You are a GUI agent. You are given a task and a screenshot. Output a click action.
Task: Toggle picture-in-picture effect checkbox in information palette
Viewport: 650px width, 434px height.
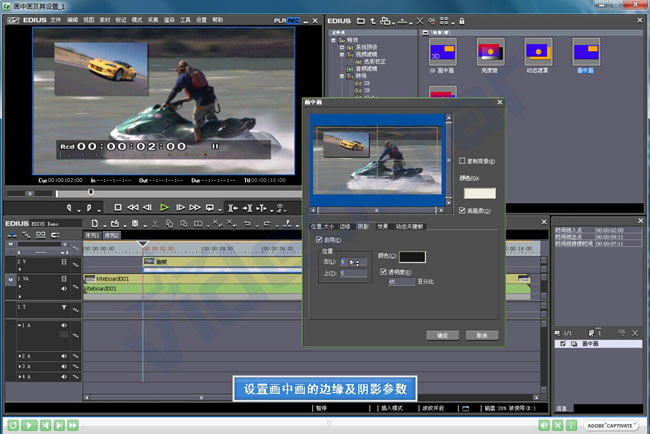(x=563, y=344)
